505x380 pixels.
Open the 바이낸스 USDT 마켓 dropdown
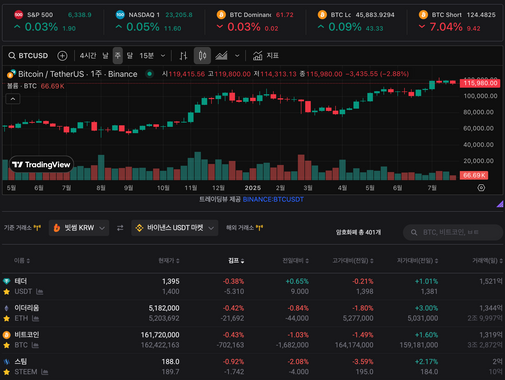tap(175, 228)
